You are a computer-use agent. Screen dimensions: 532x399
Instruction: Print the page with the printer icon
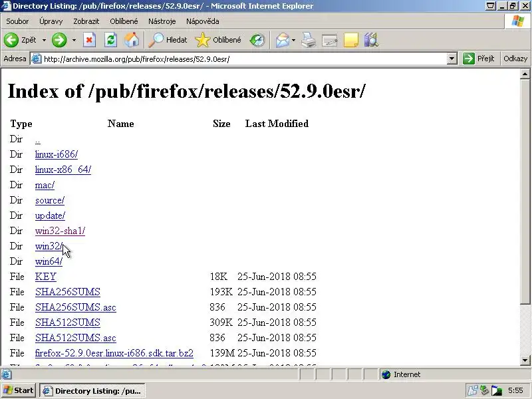309,40
